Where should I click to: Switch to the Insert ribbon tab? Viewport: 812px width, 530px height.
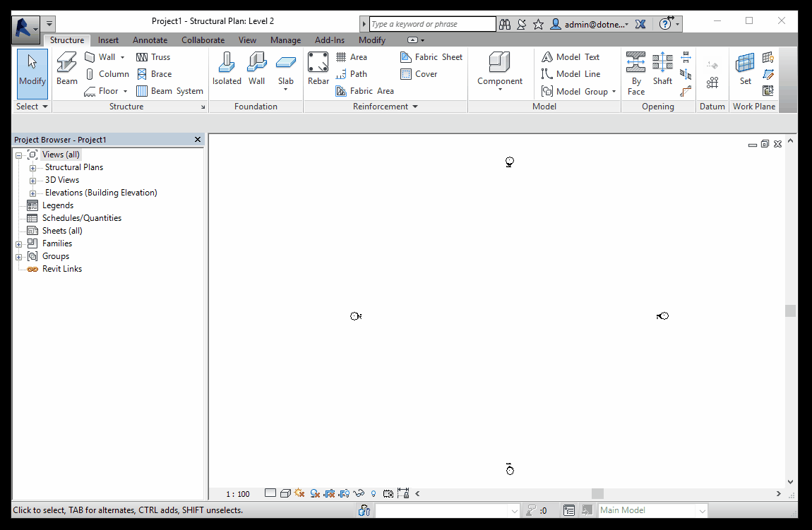click(x=108, y=40)
